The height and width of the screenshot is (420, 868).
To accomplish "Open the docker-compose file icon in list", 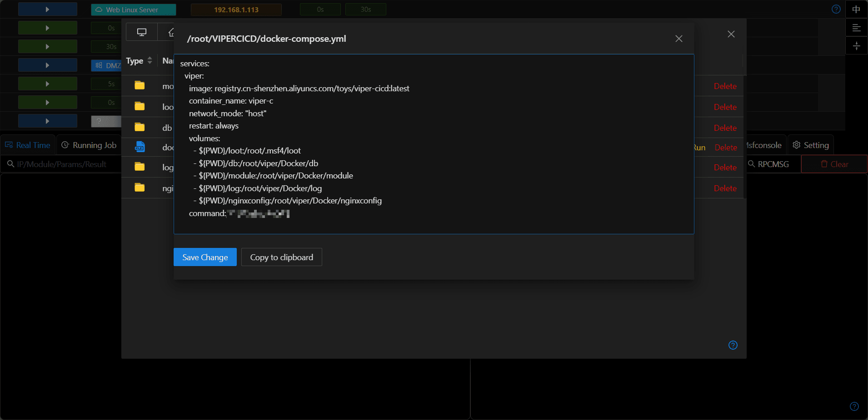I will (140, 147).
